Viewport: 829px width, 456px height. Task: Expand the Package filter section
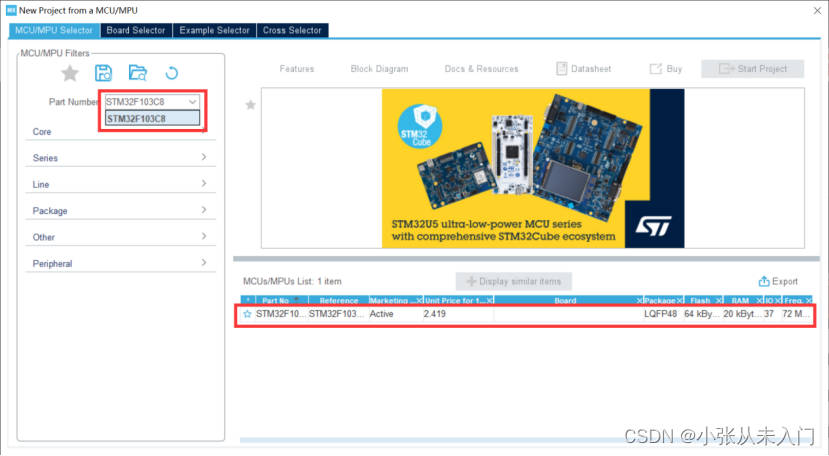pos(121,211)
